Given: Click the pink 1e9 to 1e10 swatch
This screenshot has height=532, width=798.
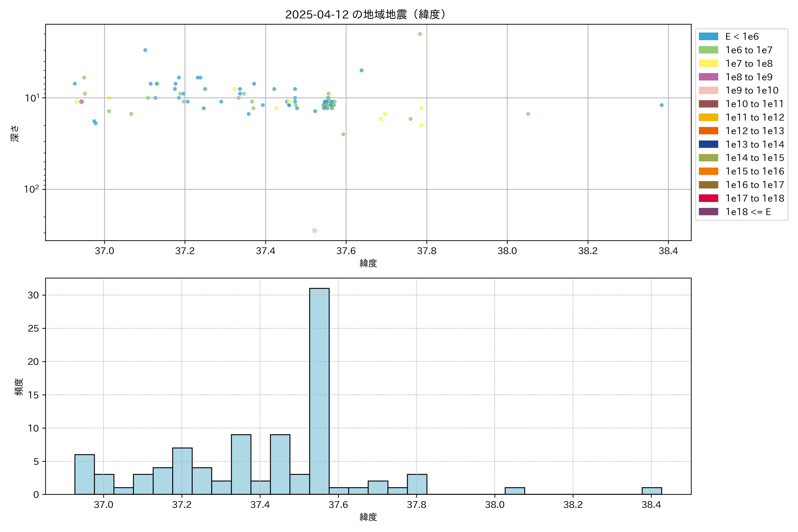Looking at the screenshot, I should pos(708,91).
